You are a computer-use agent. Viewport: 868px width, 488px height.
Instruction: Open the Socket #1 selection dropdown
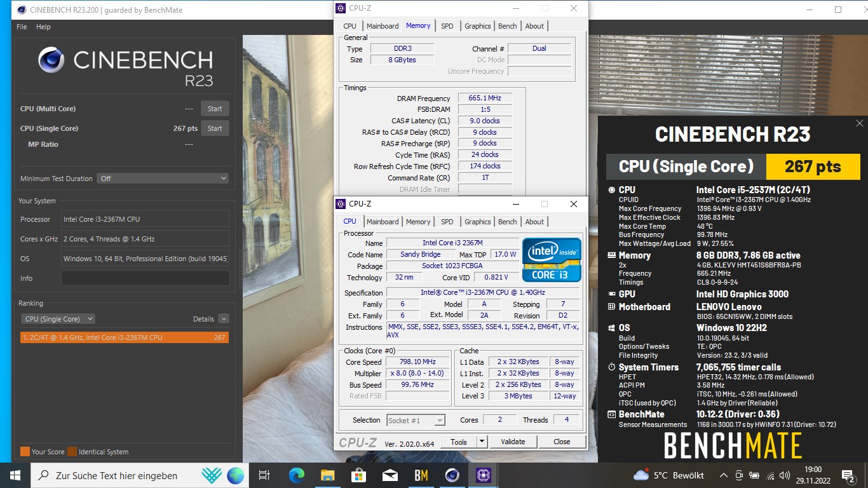tap(416, 420)
